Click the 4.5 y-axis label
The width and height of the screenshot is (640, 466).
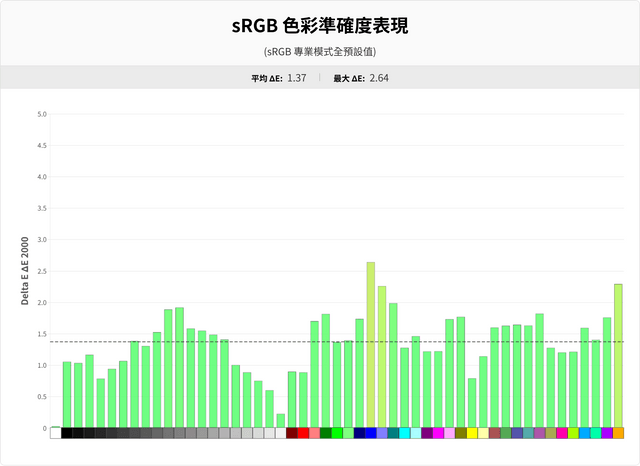[x=42, y=145]
